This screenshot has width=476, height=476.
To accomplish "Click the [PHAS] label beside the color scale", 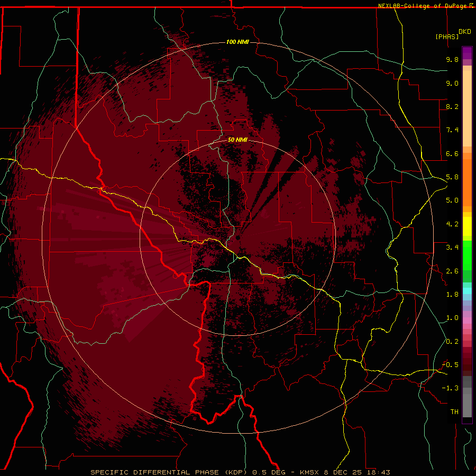I will (447, 36).
